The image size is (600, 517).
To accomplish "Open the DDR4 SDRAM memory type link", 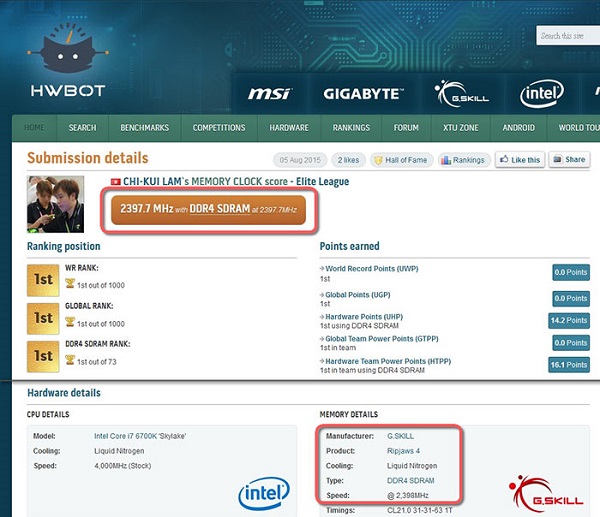I will 411,481.
